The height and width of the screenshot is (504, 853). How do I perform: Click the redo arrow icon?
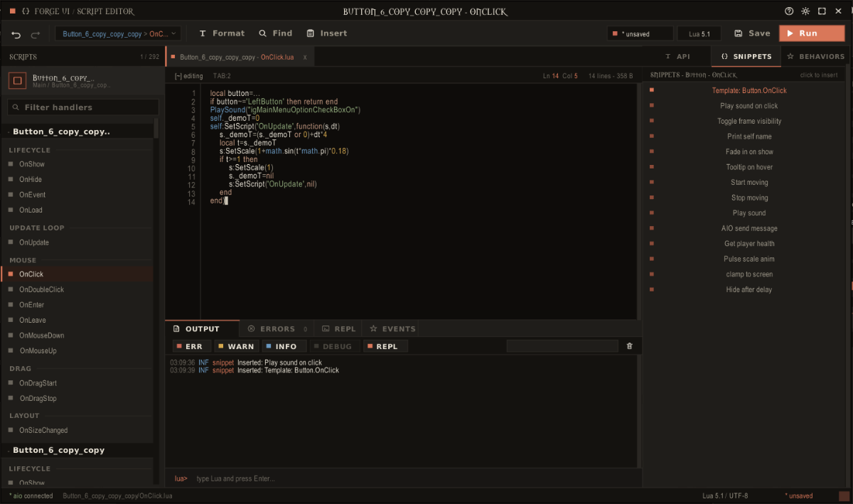pos(35,34)
